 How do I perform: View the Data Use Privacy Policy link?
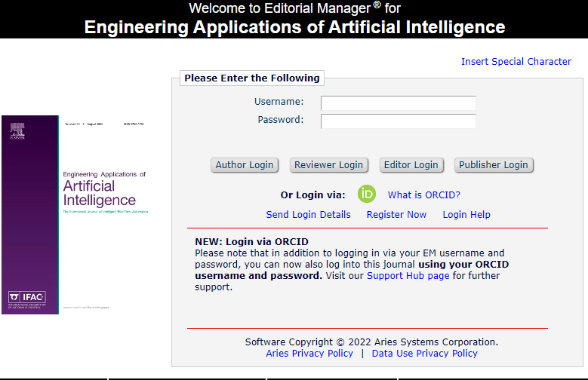coord(424,354)
